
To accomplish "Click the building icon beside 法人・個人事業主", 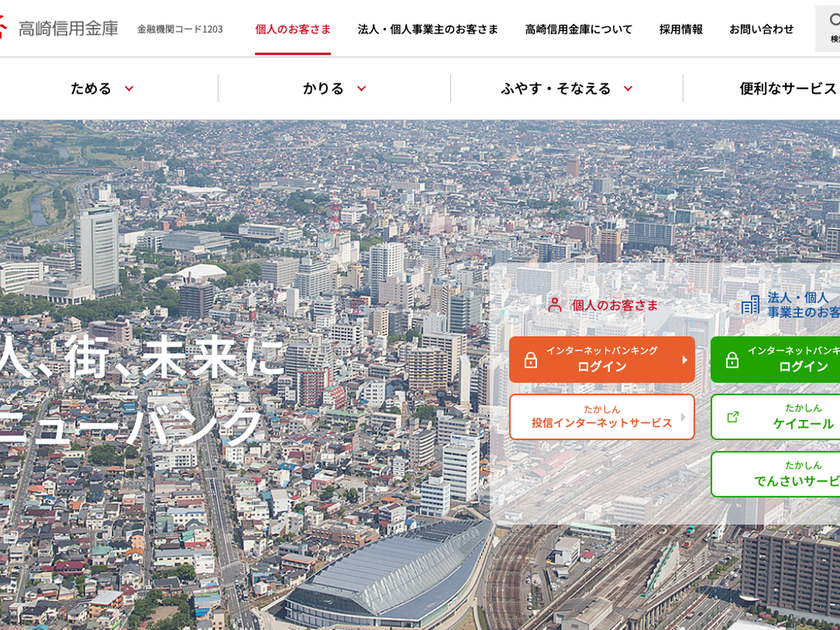I will coord(750,304).
